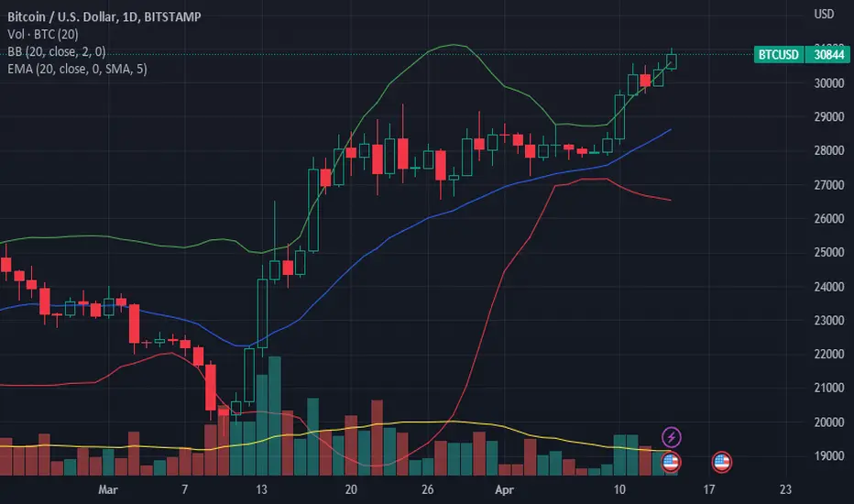Click the 23000 price axis label
The image size is (854, 504).
(x=828, y=321)
